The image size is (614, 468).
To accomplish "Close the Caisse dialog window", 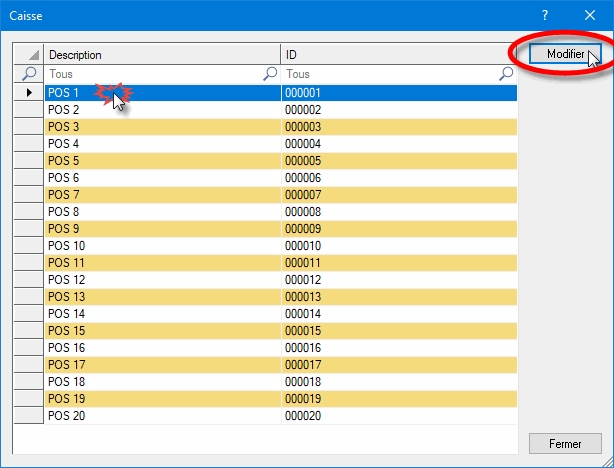I will [590, 16].
